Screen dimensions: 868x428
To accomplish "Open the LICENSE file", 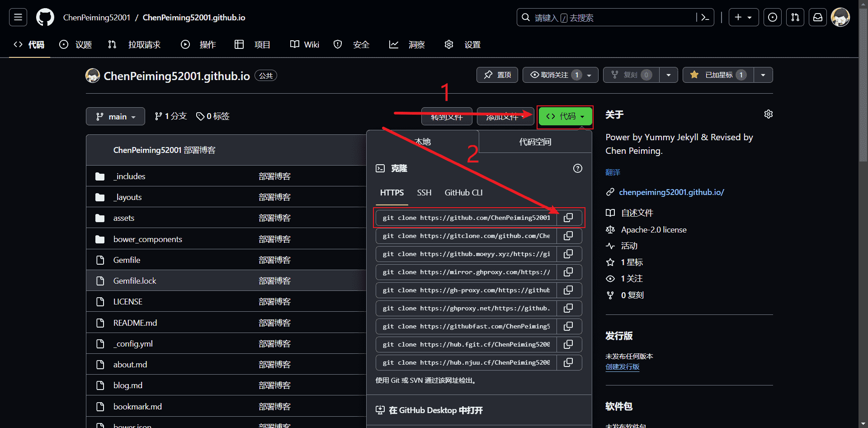I will tap(128, 302).
